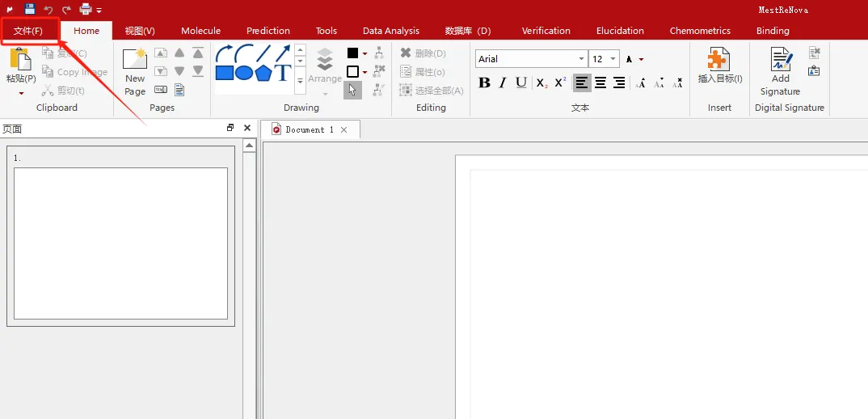Close the Document 1 tab
Screen dimensions: 868x419
(x=343, y=129)
